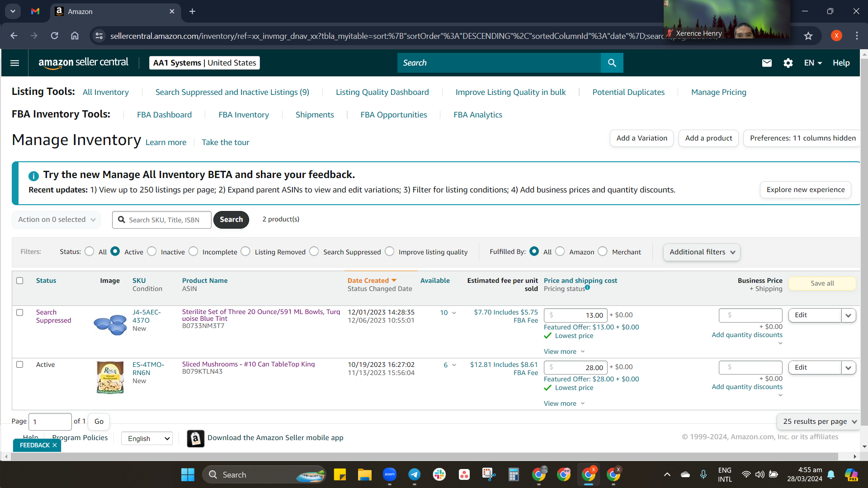The height and width of the screenshot is (488, 868).
Task: Expand View more for the Sterilite Bowls row
Action: click(564, 352)
